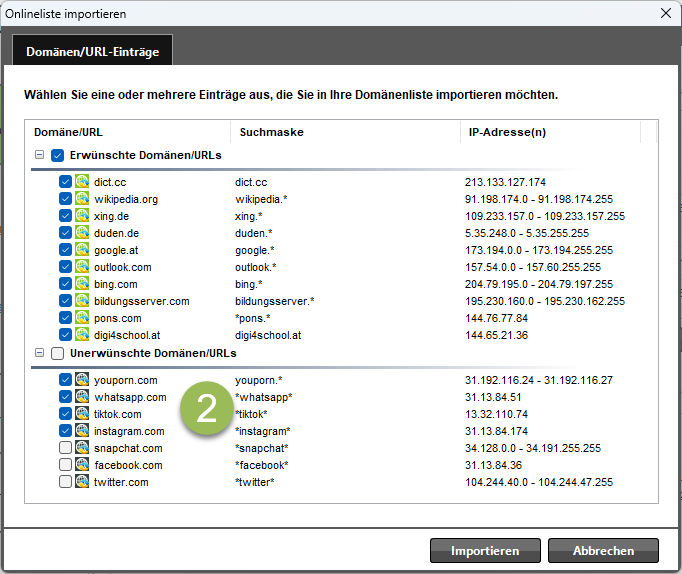This screenshot has height=574, width=682.
Task: Collapse the Erwünschte Domänen/URLs group
Action: pyautogui.click(x=40, y=155)
